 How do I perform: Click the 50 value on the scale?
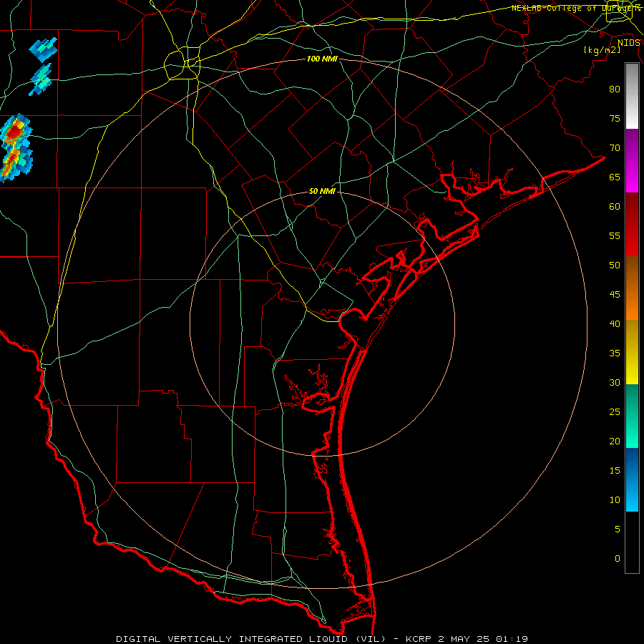click(x=615, y=265)
